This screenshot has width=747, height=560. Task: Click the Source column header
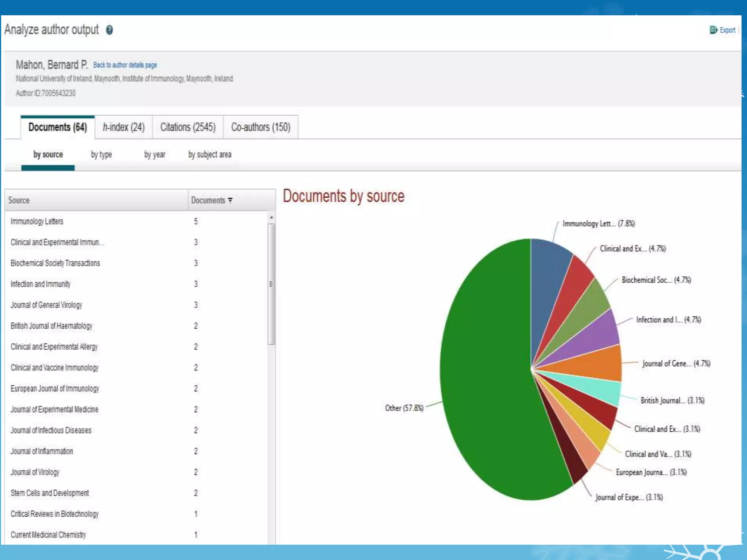tap(19, 201)
